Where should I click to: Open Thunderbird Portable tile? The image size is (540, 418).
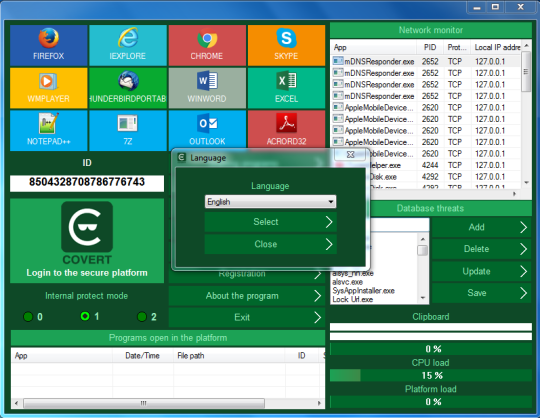click(x=128, y=88)
